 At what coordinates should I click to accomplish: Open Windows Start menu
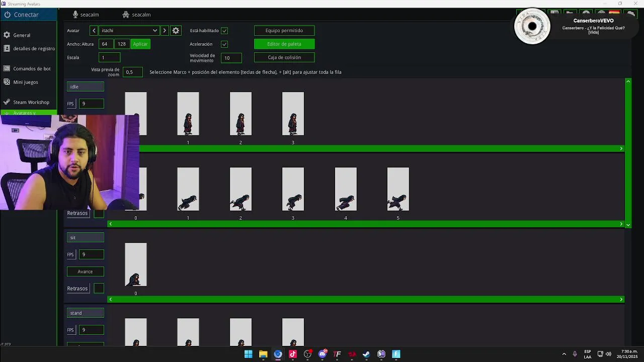click(248, 354)
